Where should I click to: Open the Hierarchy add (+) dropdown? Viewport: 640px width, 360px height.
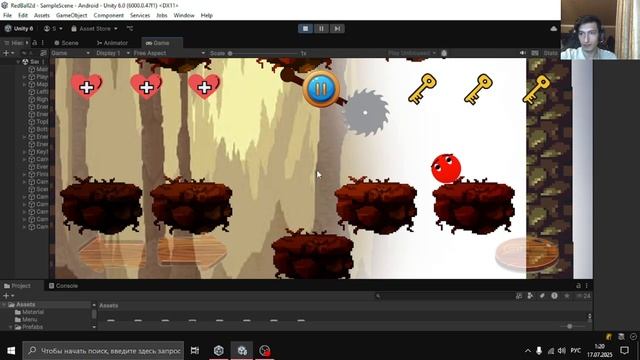coord(9,53)
